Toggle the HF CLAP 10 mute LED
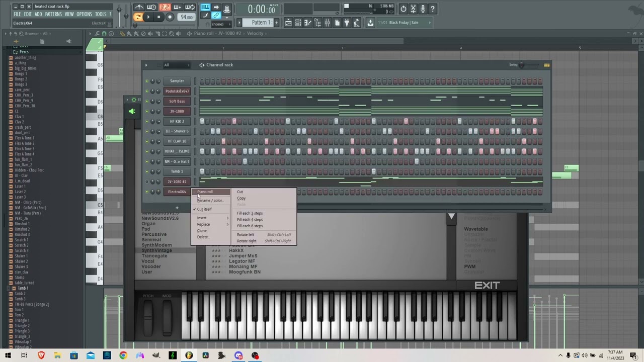This screenshot has height=362, width=644. pyautogui.click(x=147, y=141)
